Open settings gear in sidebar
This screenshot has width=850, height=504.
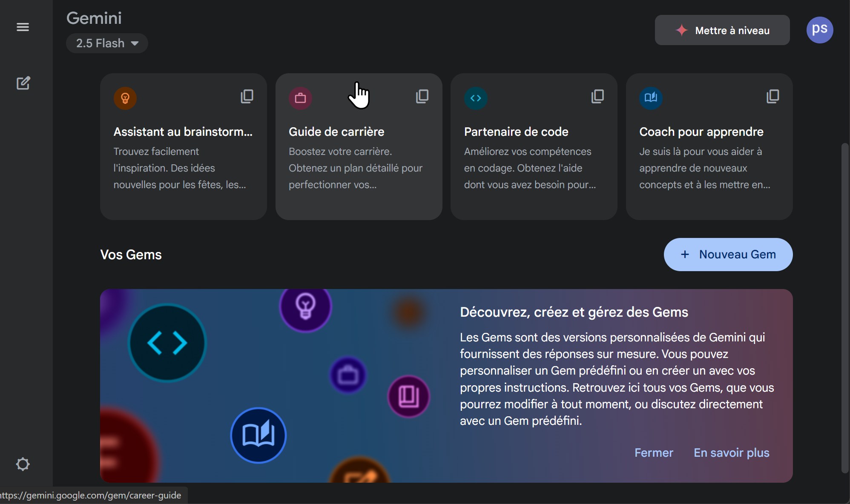click(23, 464)
